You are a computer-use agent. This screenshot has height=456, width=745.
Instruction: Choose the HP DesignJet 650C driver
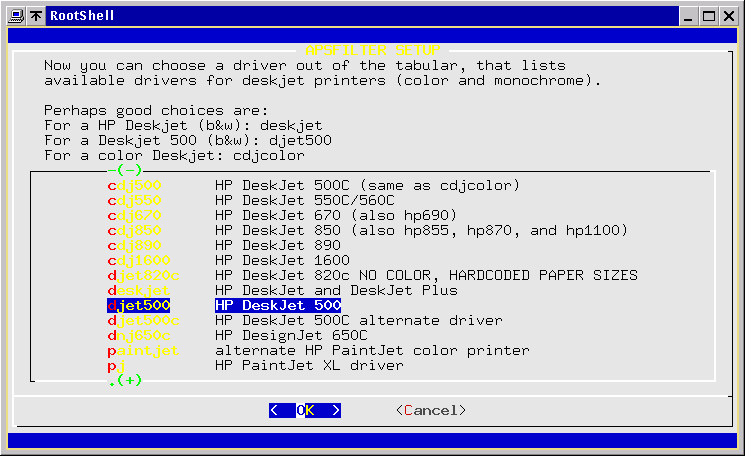click(x=138, y=335)
